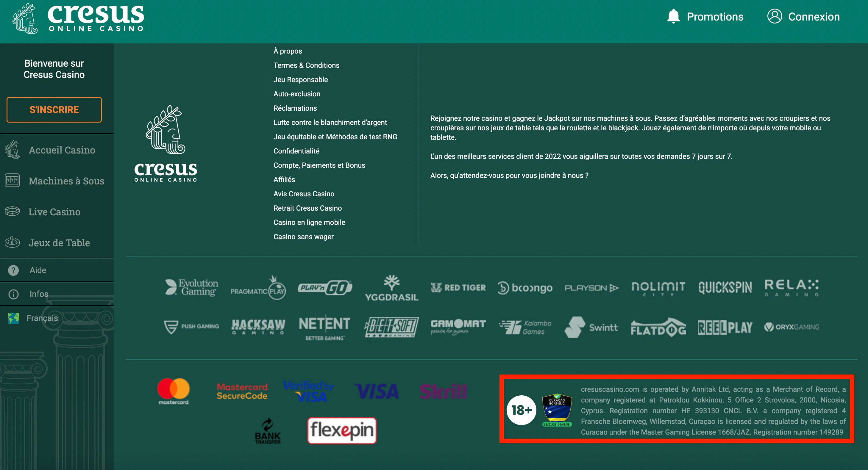Click the large Cresus logo in the footer

coord(166,143)
